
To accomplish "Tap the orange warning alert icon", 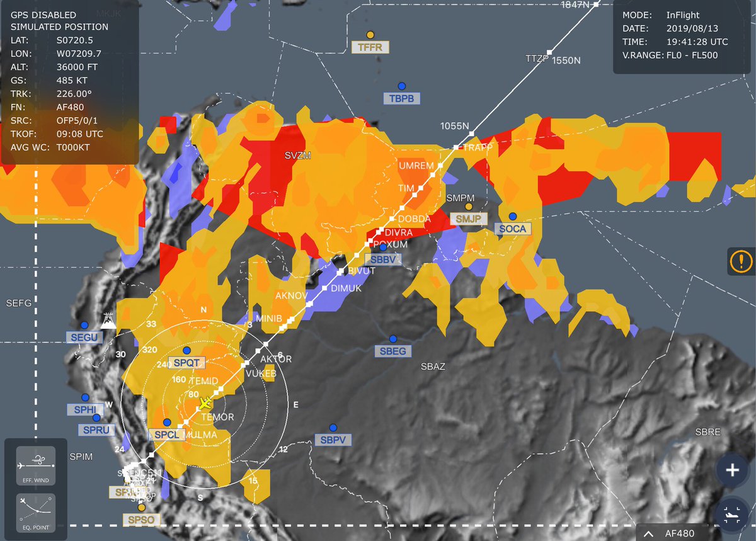I will coord(742,261).
